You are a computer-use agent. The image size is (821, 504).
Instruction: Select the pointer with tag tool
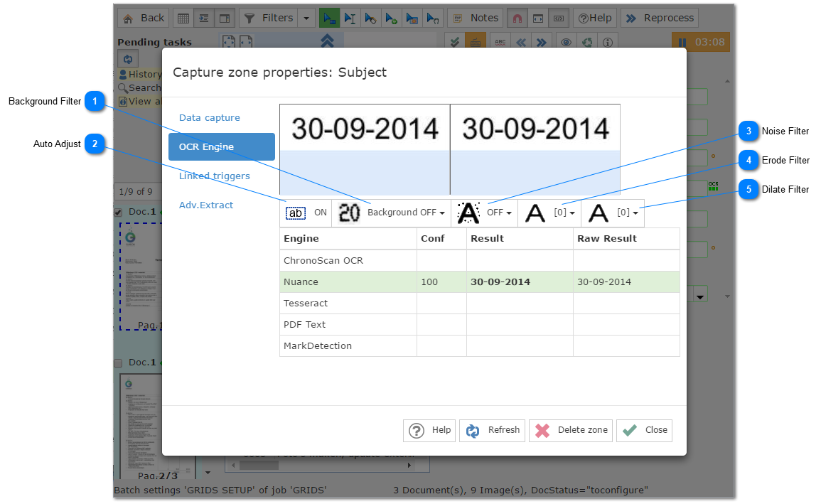pos(371,18)
